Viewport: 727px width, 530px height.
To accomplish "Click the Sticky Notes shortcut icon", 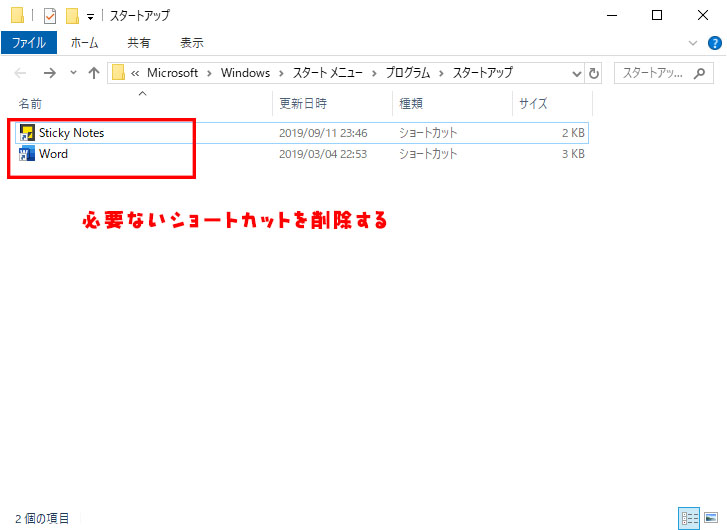I will pos(27,133).
